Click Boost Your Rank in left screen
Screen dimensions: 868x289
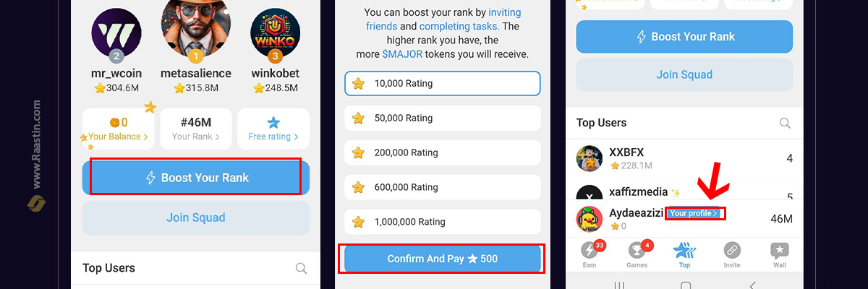click(x=196, y=178)
